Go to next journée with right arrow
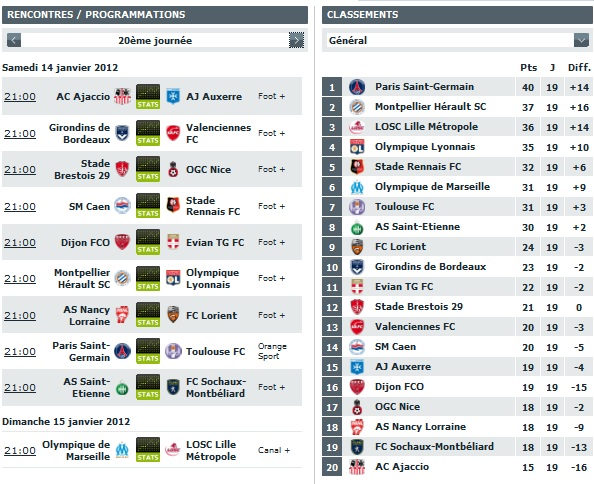Image resolution: width=594 pixels, height=484 pixels. (x=296, y=40)
